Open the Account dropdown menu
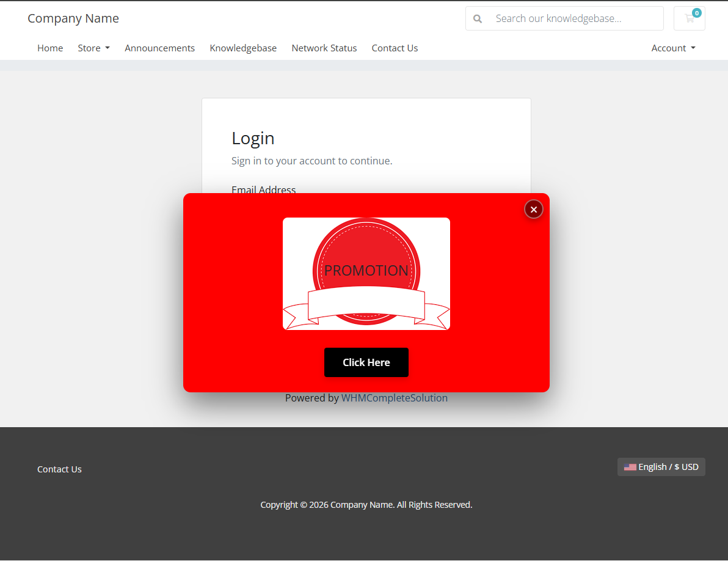The image size is (728, 561). 673,48
